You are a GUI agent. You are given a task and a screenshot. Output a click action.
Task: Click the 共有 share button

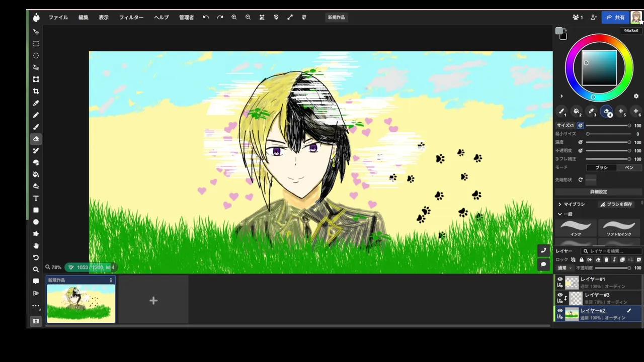(x=615, y=17)
